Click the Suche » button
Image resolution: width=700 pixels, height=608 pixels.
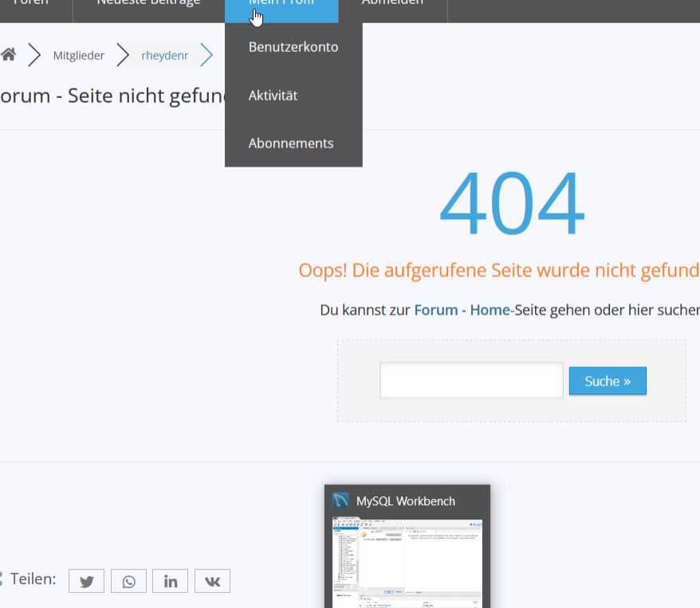tap(608, 381)
